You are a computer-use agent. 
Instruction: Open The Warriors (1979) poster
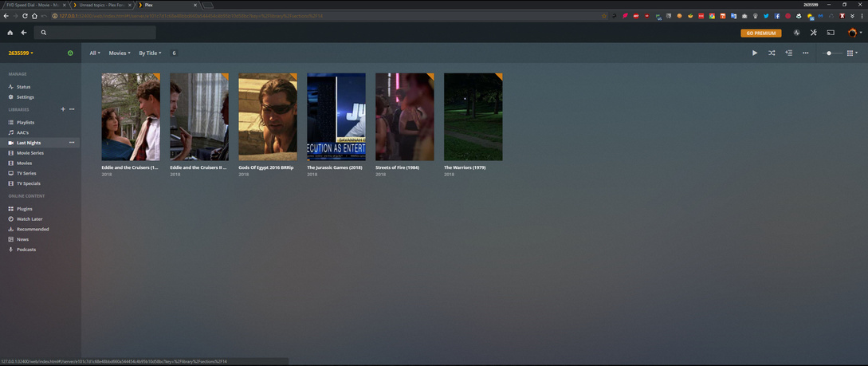click(473, 117)
